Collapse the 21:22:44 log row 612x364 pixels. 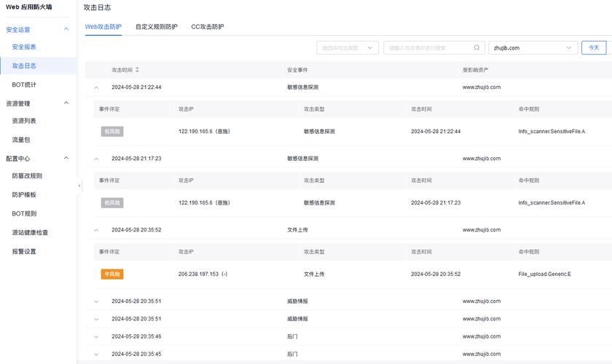96,87
